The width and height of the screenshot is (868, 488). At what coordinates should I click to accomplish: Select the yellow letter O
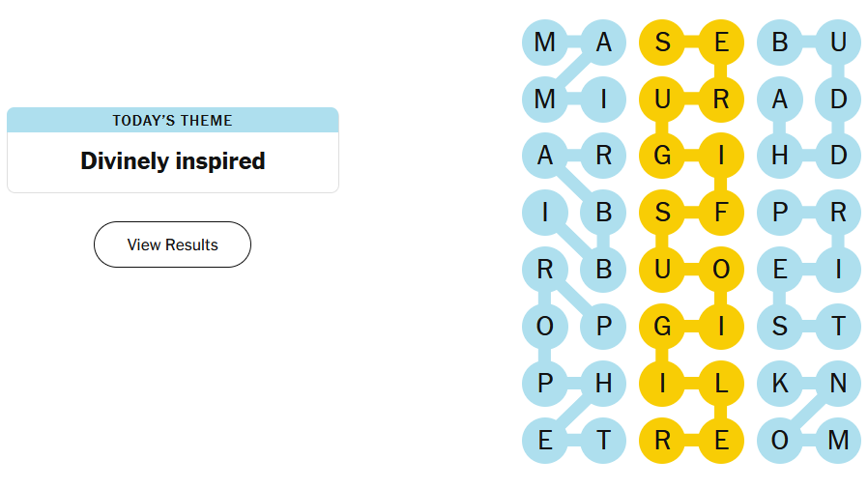point(721,270)
